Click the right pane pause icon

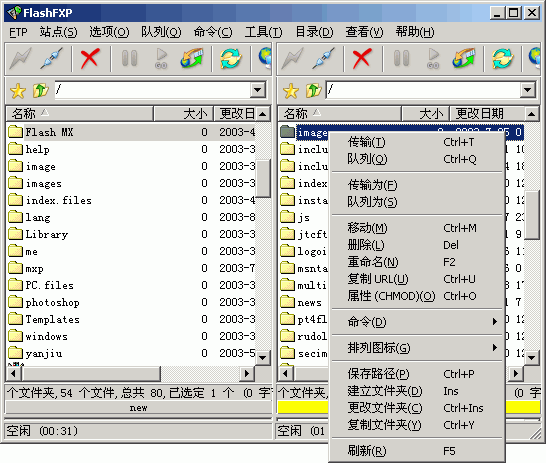tap(401, 58)
